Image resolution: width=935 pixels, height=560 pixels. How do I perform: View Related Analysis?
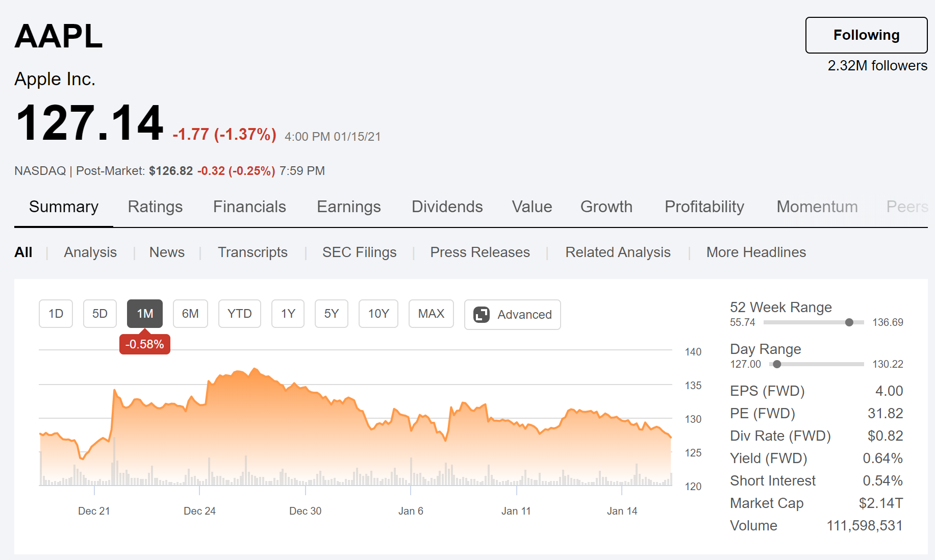click(618, 252)
